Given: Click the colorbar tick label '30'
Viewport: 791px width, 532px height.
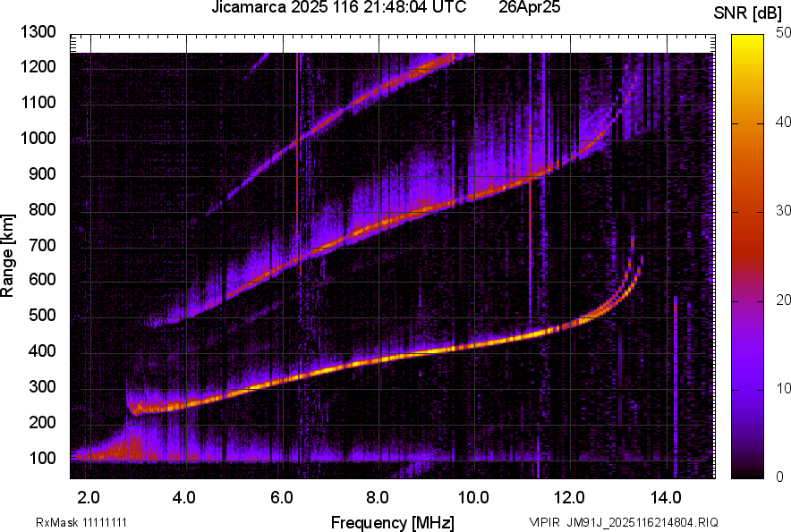Looking at the screenshot, I should [783, 211].
